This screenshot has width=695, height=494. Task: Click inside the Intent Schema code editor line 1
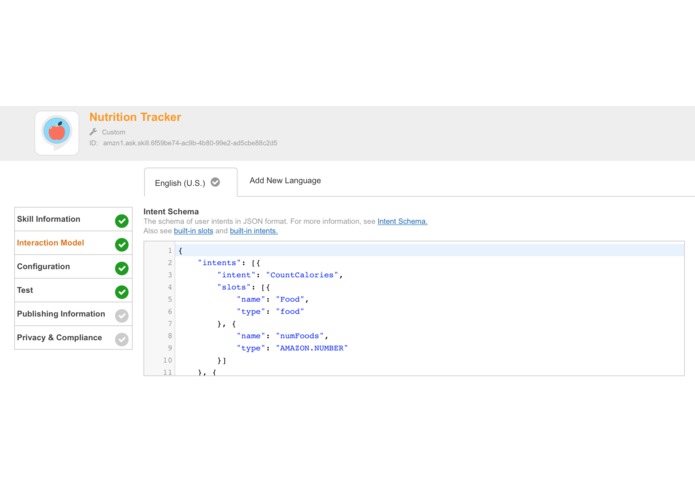[x=429, y=251]
